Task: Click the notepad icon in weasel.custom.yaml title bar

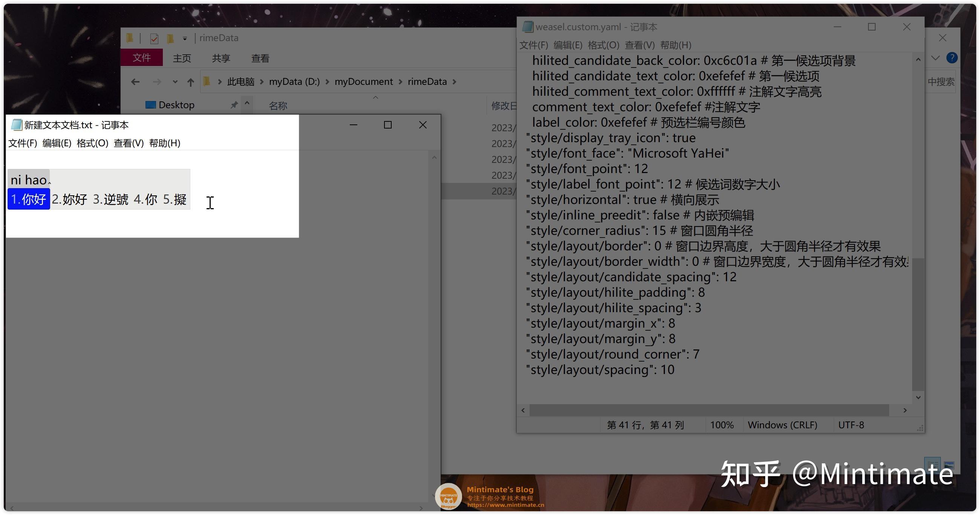Action: [527, 27]
